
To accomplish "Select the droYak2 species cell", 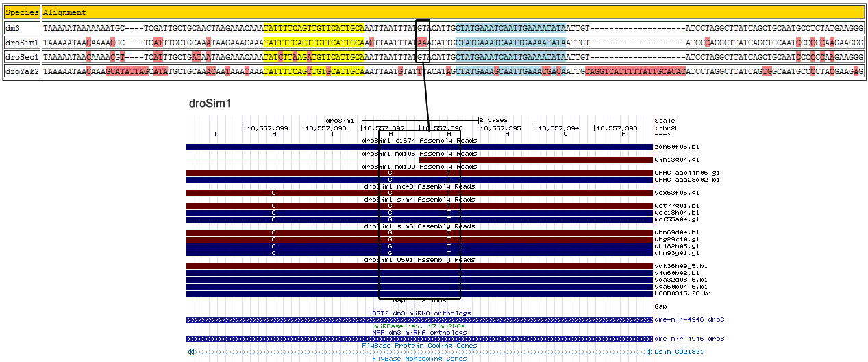I will click(x=21, y=71).
